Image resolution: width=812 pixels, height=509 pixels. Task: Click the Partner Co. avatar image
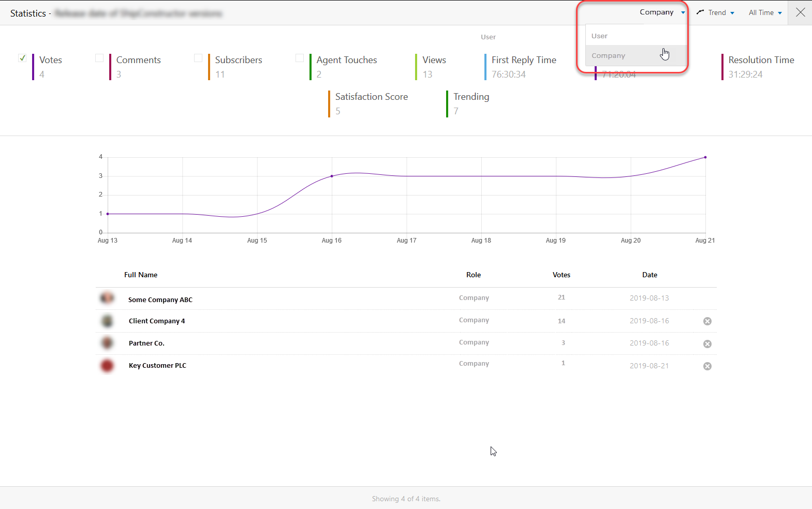coord(107,343)
